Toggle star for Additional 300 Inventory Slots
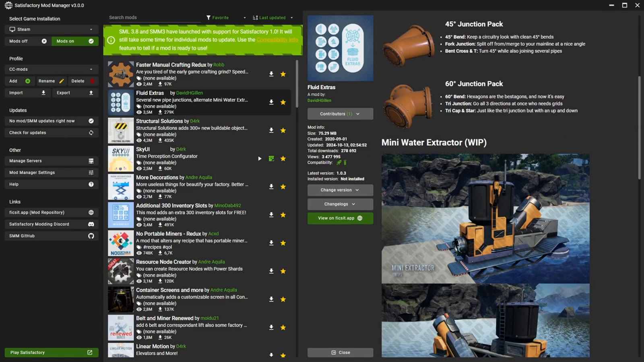The image size is (644, 362). coord(283,215)
